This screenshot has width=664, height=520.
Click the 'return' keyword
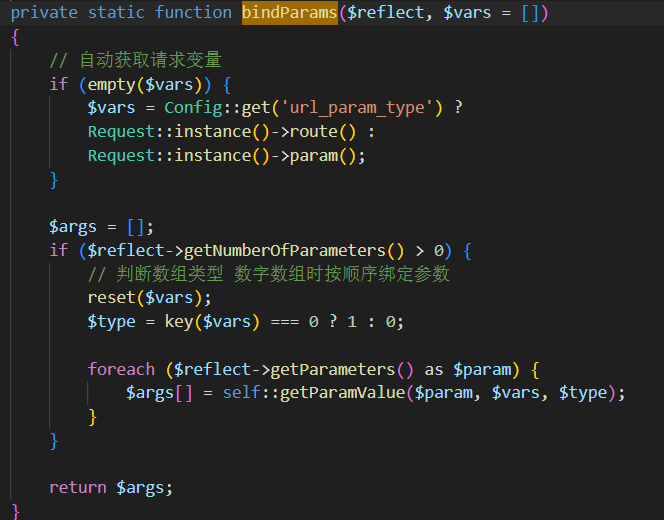tap(77, 487)
